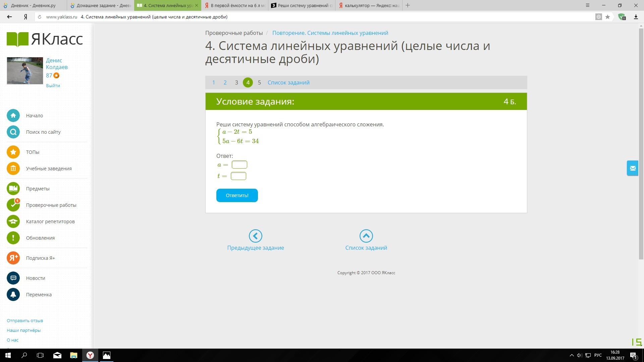
Task: Open Список заданий link in task bar
Action: pos(288,82)
